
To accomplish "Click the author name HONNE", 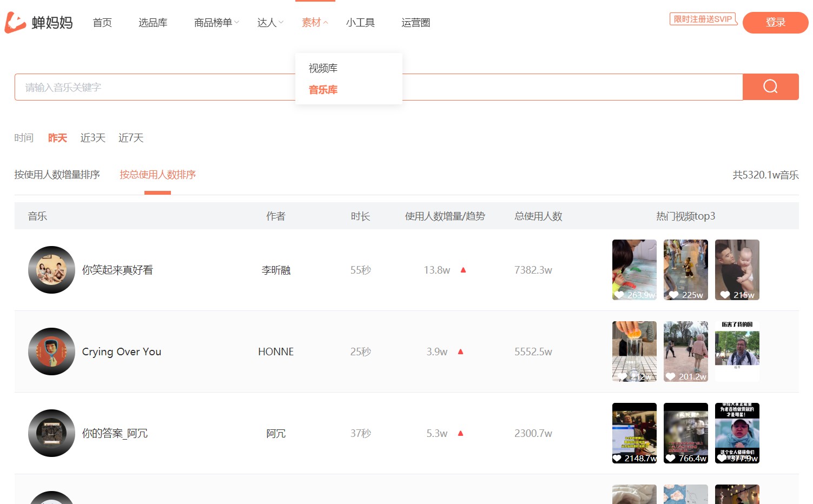I will point(276,352).
